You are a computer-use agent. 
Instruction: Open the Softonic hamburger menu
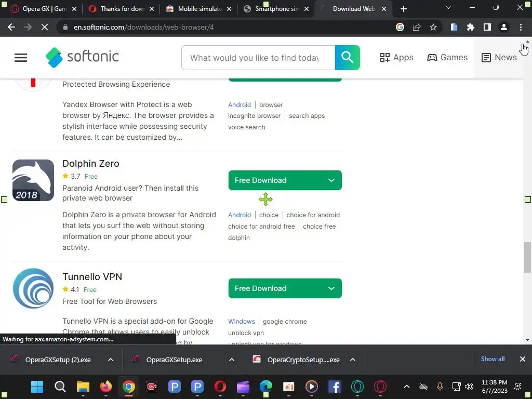pyautogui.click(x=21, y=58)
